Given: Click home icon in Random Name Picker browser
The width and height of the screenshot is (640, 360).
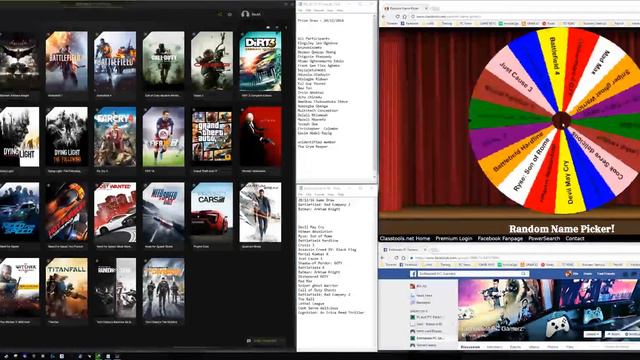Looking at the screenshot, I should [x=404, y=16].
